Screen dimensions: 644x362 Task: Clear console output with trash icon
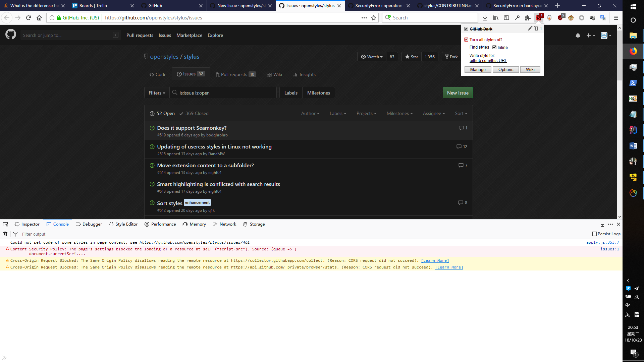click(x=5, y=234)
